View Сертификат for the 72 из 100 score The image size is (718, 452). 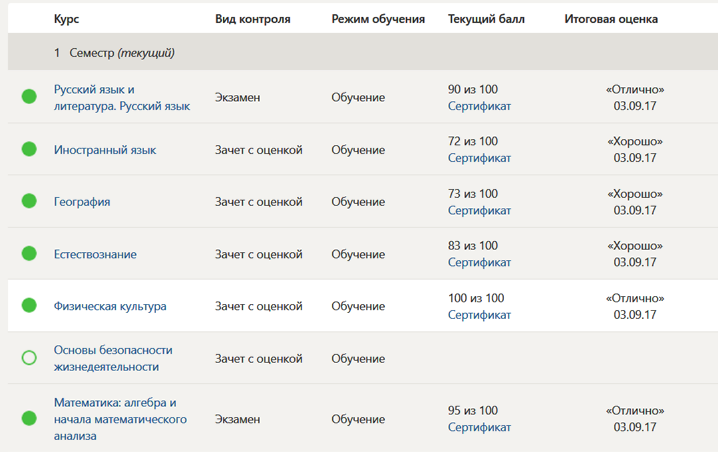coord(479,158)
